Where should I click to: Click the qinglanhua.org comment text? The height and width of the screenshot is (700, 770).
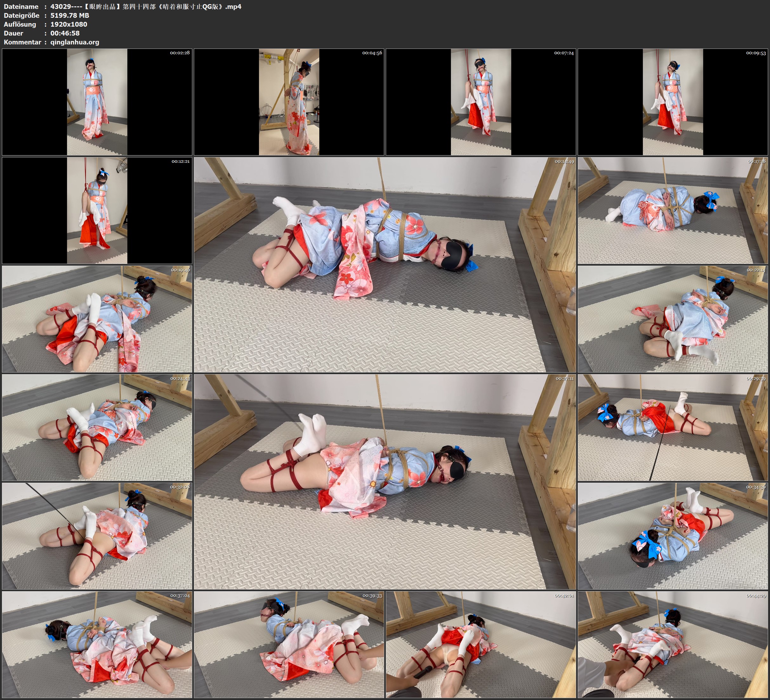pyautogui.click(x=75, y=42)
